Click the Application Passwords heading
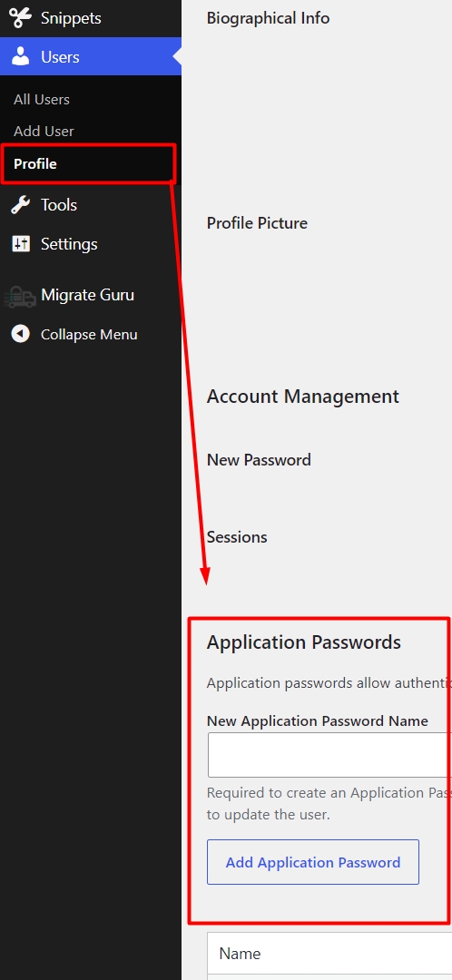Screen dimensions: 452x980 pyautogui.click(x=304, y=642)
